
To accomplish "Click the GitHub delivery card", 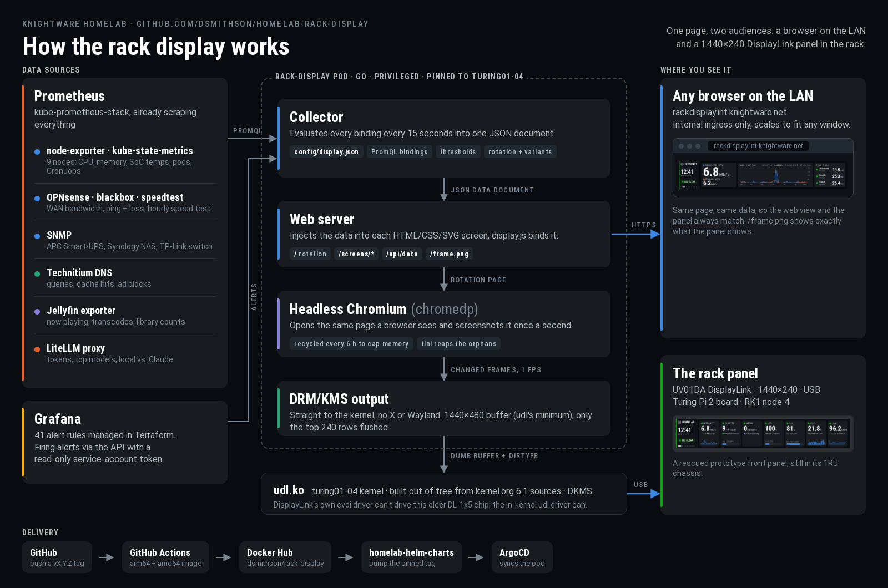I will coord(57,557).
